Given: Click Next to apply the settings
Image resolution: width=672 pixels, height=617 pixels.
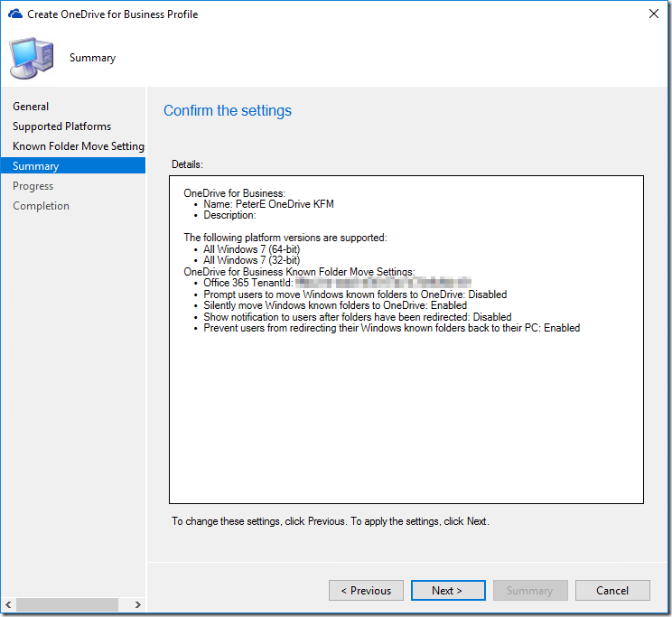Looking at the screenshot, I should [447, 591].
